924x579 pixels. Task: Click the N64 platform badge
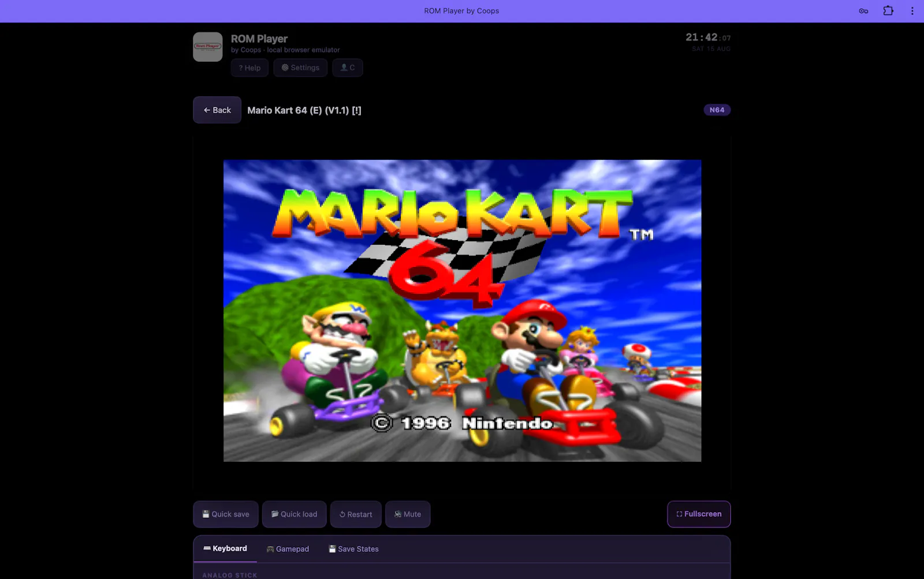coord(717,110)
